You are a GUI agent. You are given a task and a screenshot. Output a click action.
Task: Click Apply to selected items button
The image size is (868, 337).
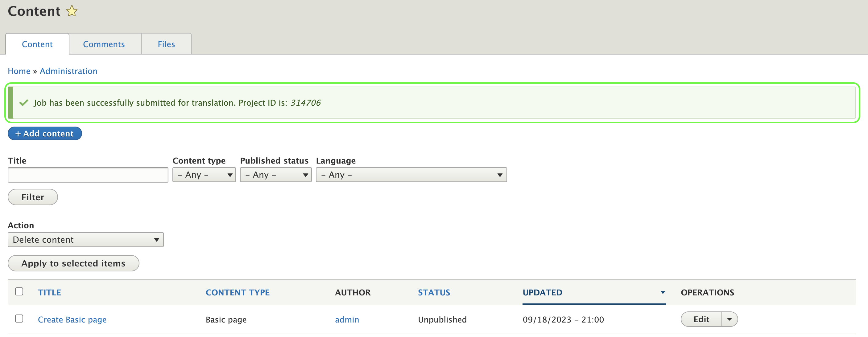coord(73,263)
